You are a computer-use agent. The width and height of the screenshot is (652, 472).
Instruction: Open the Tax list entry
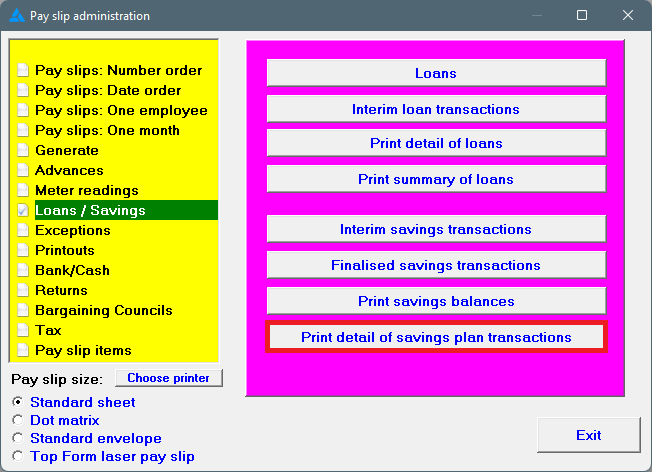(48, 330)
